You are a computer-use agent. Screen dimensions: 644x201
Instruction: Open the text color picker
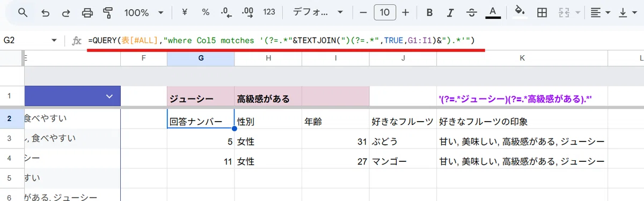(x=493, y=12)
